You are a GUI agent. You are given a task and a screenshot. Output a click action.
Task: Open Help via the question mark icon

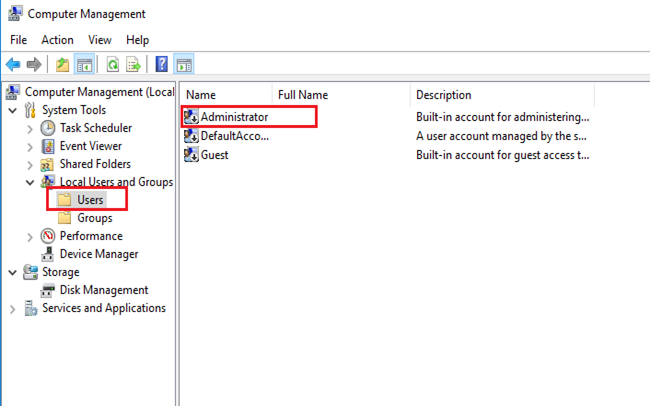[x=162, y=64]
